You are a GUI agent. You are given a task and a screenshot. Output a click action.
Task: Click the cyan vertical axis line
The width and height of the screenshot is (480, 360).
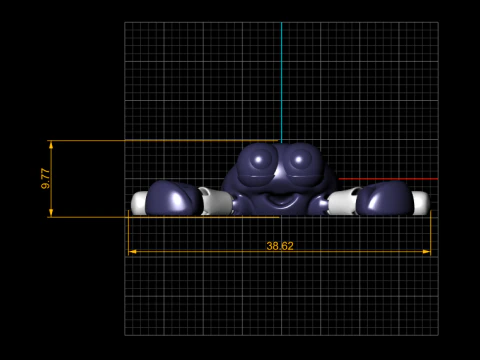click(281, 82)
